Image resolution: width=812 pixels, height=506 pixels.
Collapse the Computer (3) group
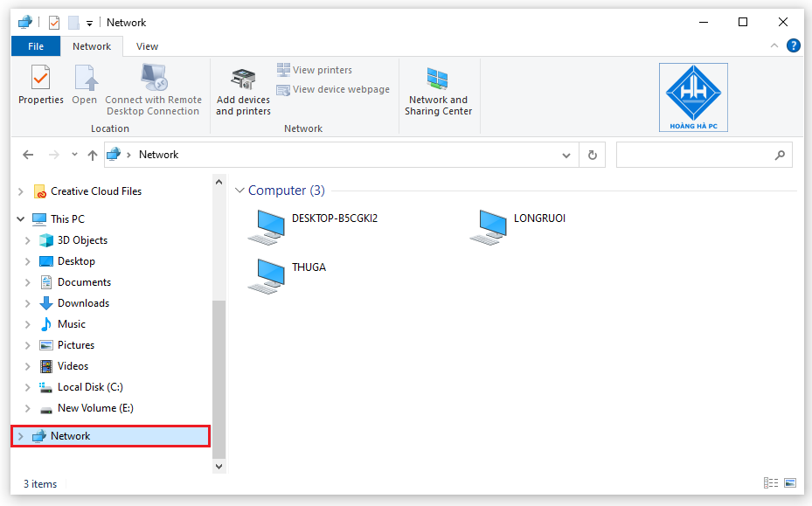click(x=239, y=191)
